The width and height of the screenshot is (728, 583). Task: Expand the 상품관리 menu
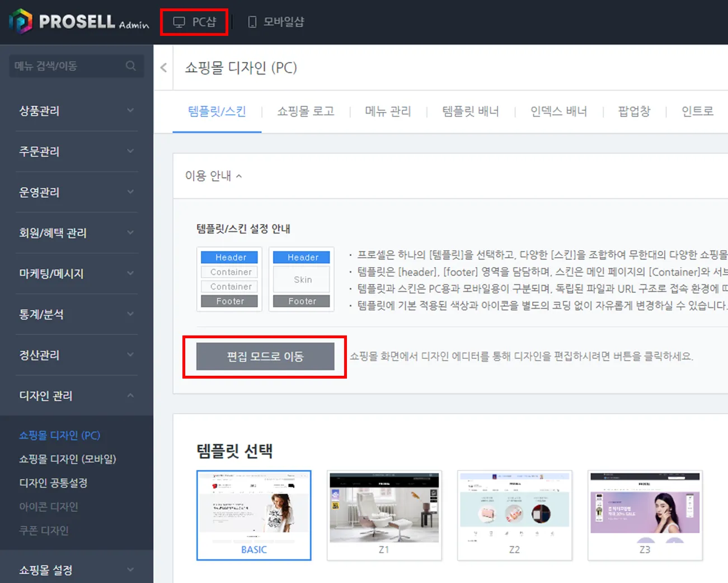[77, 111]
